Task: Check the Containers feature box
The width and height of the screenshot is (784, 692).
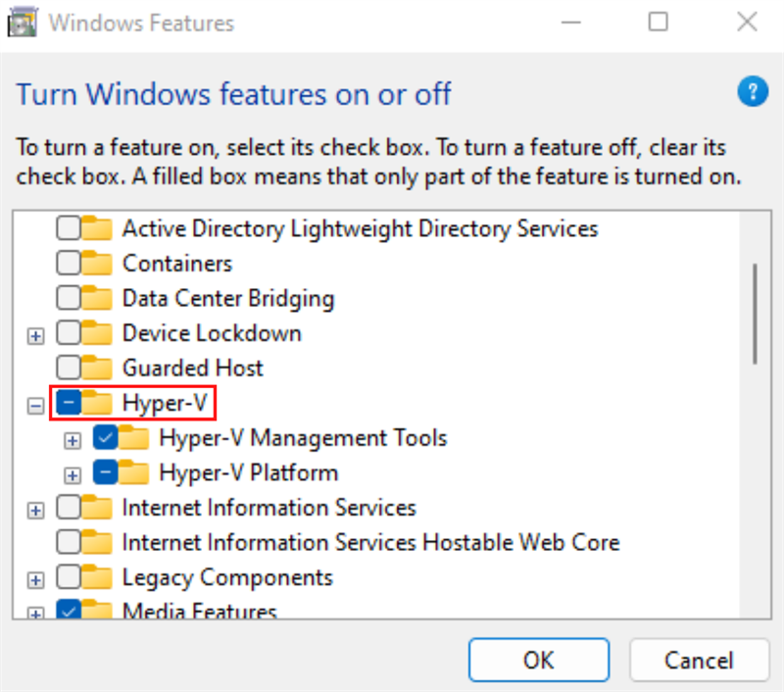Action: pyautogui.click(x=69, y=263)
